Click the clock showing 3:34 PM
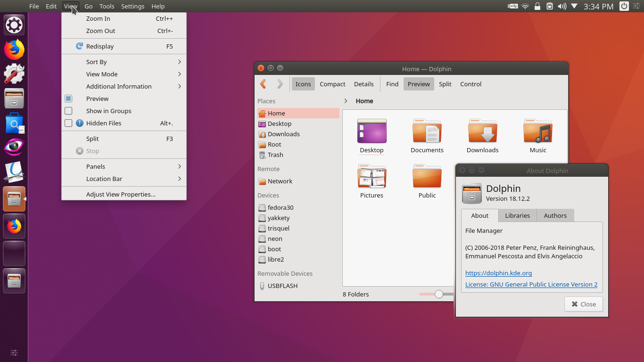The width and height of the screenshot is (644, 362). (x=598, y=6)
